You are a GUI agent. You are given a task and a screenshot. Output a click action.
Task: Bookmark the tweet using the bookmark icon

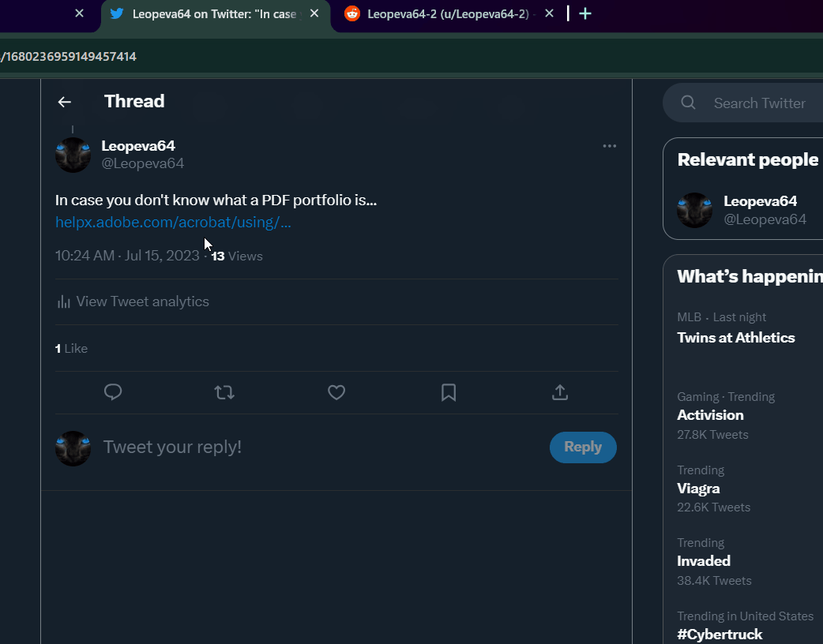pos(448,392)
